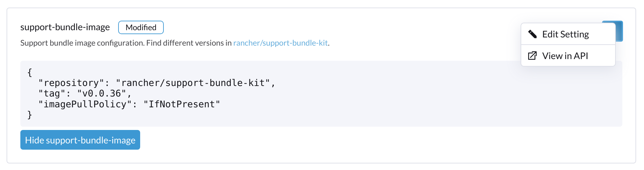Toggle the blue actions menu button
This screenshot has width=644, height=170.
[619, 31]
